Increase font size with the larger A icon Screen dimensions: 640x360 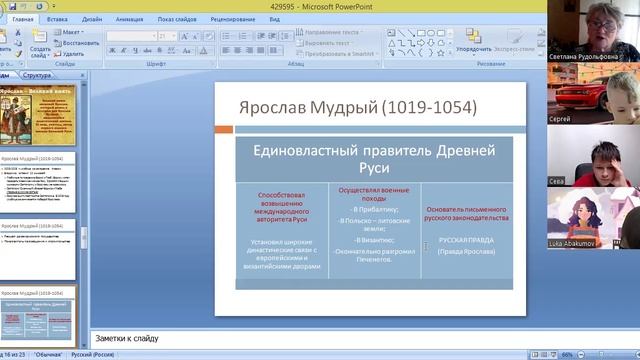coord(184,36)
